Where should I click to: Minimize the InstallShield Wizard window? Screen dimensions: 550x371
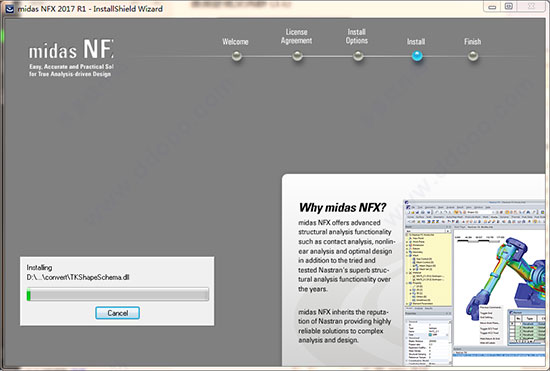492,7
